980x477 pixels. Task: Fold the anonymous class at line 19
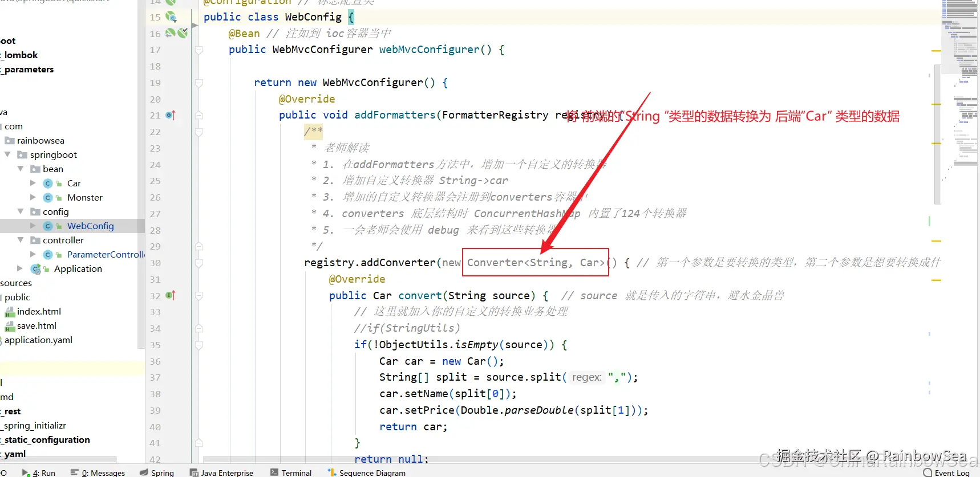(x=199, y=83)
